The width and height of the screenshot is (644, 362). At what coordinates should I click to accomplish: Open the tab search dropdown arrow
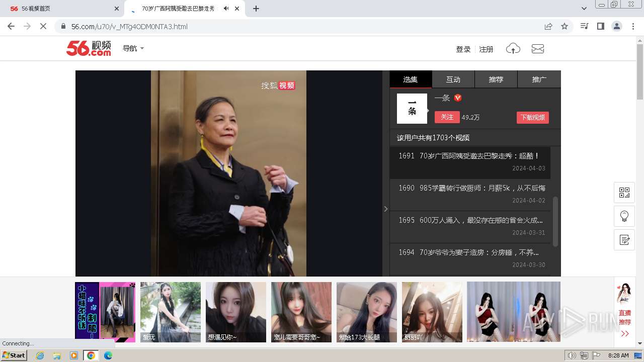coord(584,9)
